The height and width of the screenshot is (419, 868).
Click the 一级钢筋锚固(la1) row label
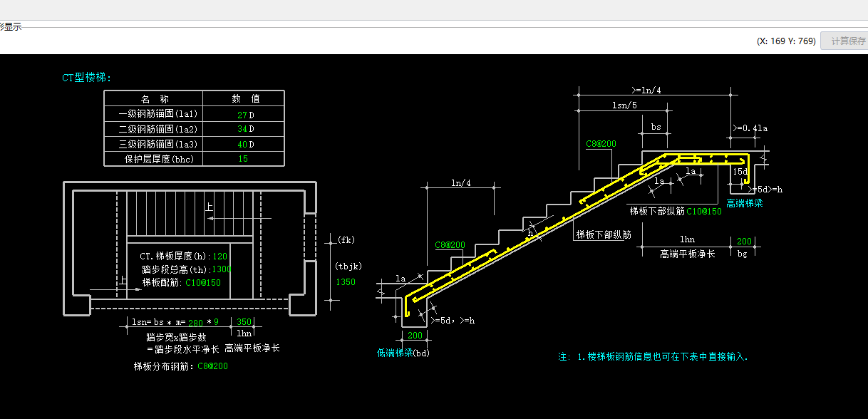click(157, 114)
